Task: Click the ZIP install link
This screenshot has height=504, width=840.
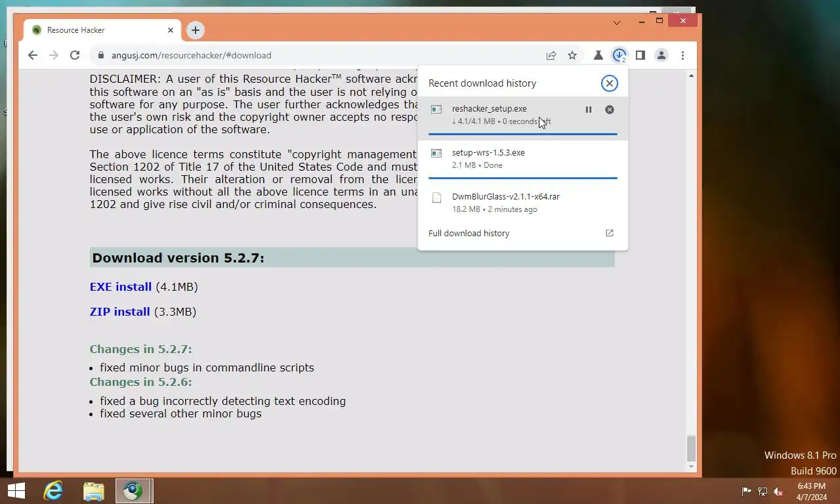Action: pyautogui.click(x=120, y=312)
